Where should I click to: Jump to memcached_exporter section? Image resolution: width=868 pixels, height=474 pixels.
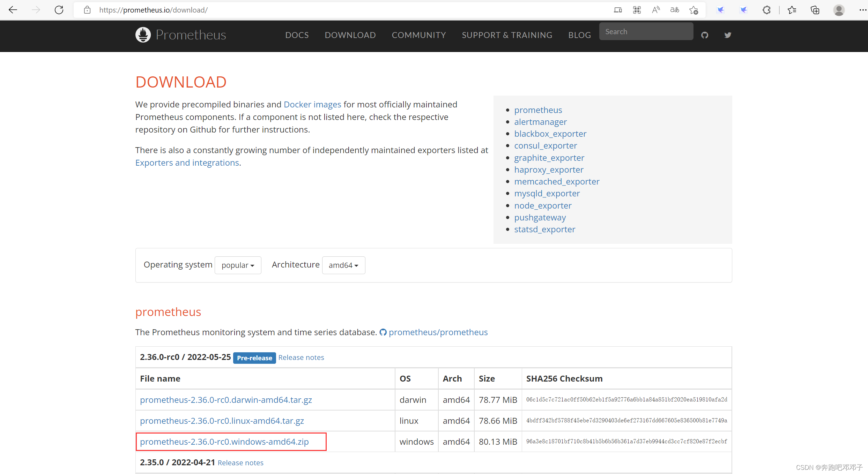pos(557,181)
